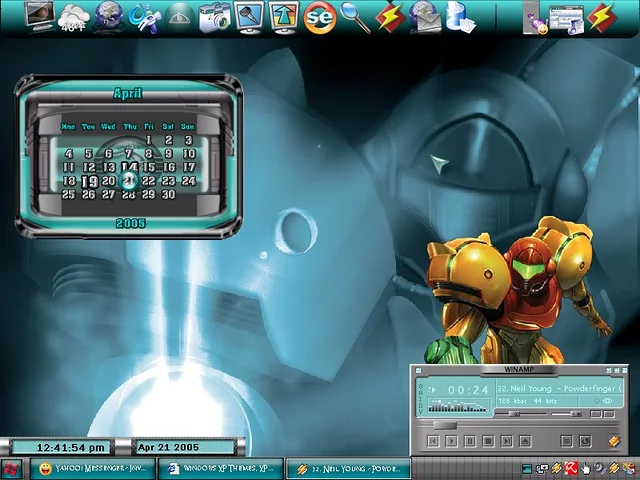This screenshot has height=480, width=640.
Task: Click the orange "se" dock icon
Action: pos(319,17)
